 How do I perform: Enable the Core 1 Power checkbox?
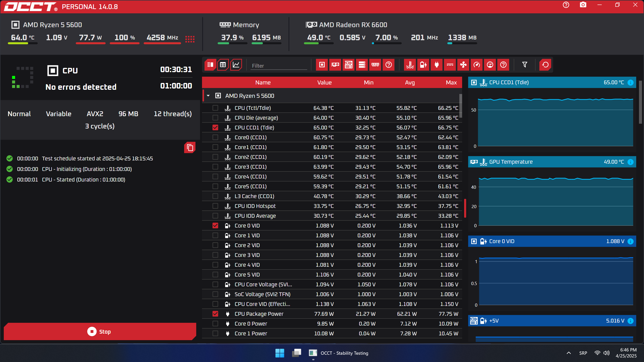215,333
